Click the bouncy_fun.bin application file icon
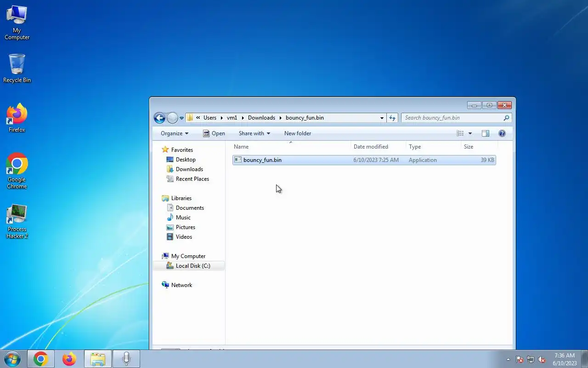 [238, 160]
